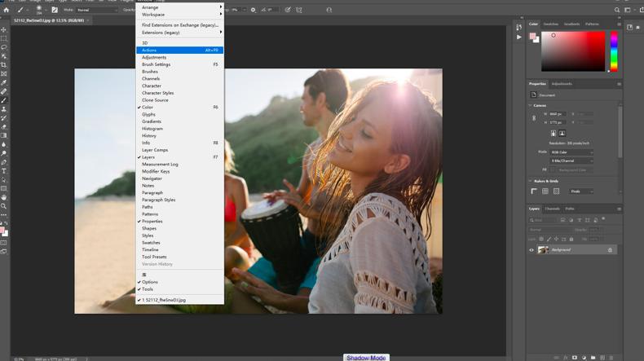Open the History panel icon in collapsed dock

519,27
